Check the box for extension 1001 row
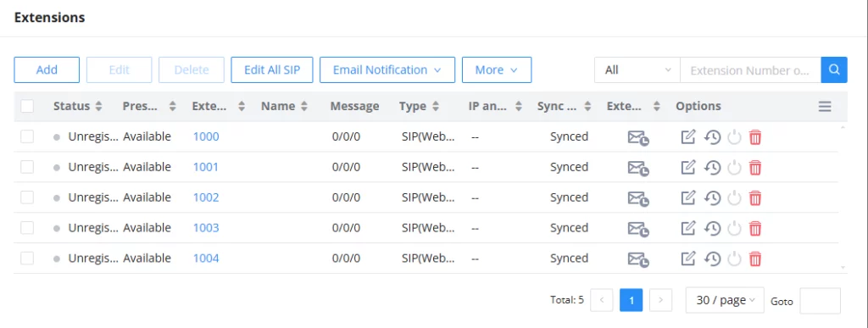This screenshot has width=868, height=328. [27, 167]
